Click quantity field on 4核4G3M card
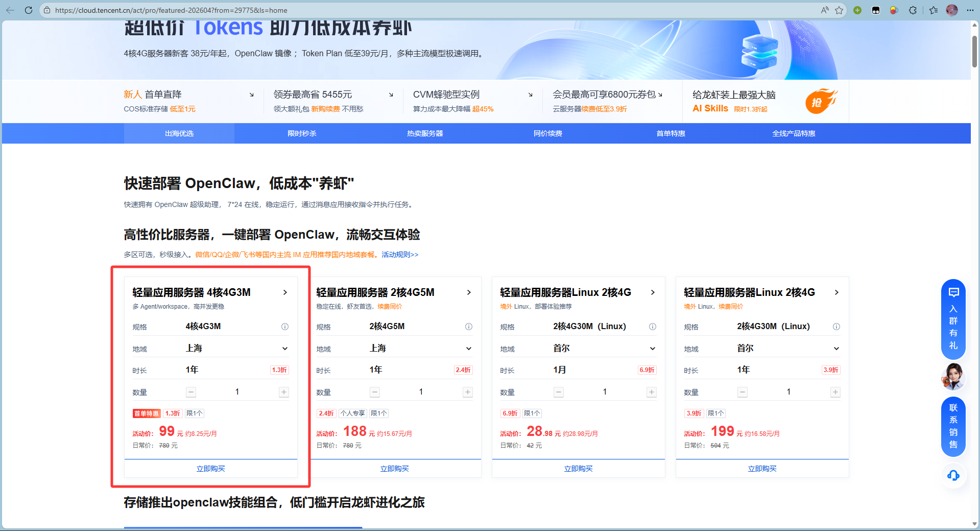Viewport: 980px width, 531px height. [237, 392]
